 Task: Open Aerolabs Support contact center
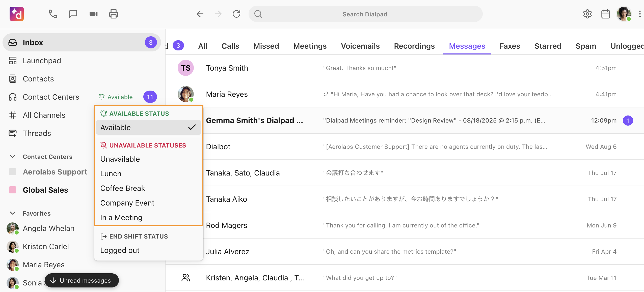[x=55, y=172]
